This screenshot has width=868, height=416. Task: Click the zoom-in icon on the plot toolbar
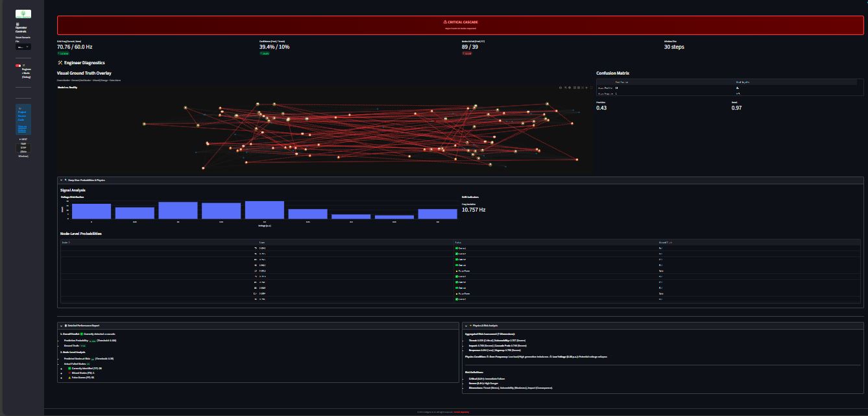(x=575, y=88)
